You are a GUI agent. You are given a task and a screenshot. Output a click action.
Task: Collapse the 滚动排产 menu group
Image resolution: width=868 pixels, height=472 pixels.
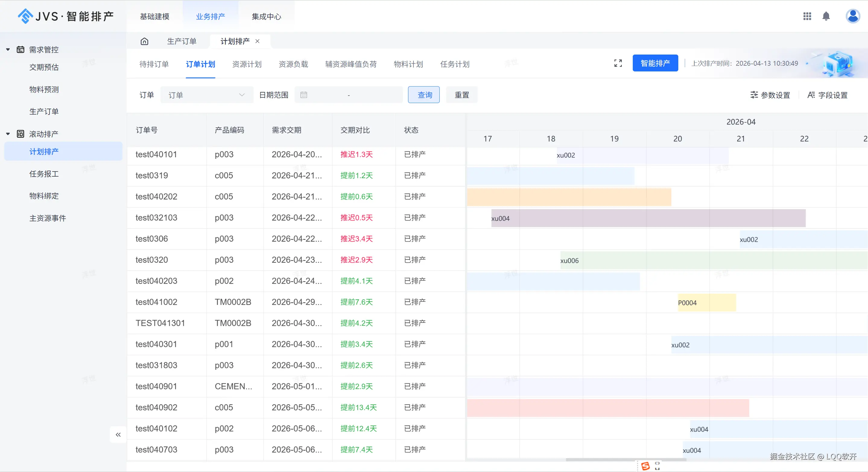pos(8,134)
